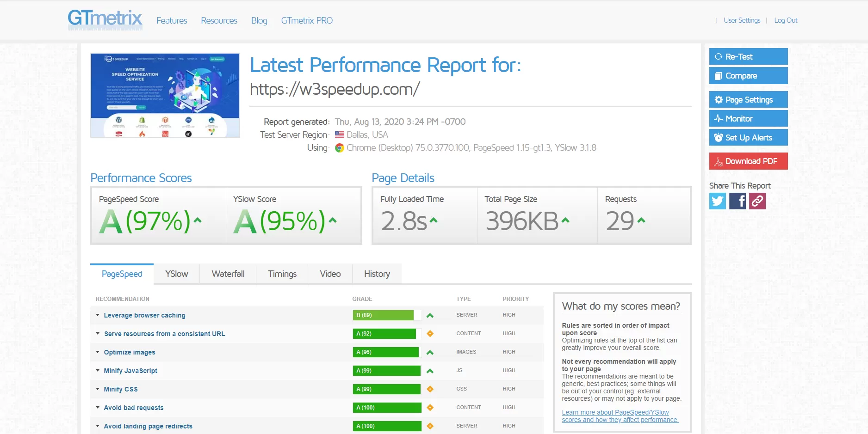
Task: Click orange diamond icon in Minify CSS row
Action: (x=430, y=389)
